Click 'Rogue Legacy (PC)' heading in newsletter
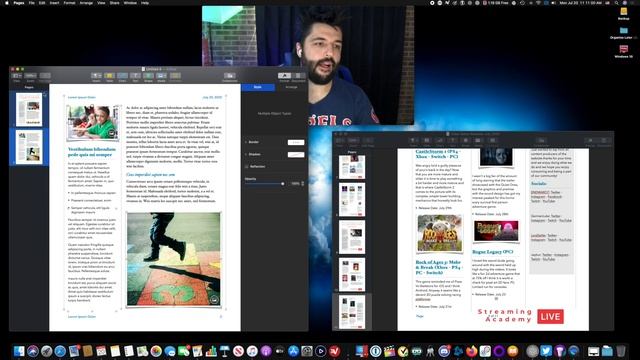640x360 pixels. coord(492,252)
